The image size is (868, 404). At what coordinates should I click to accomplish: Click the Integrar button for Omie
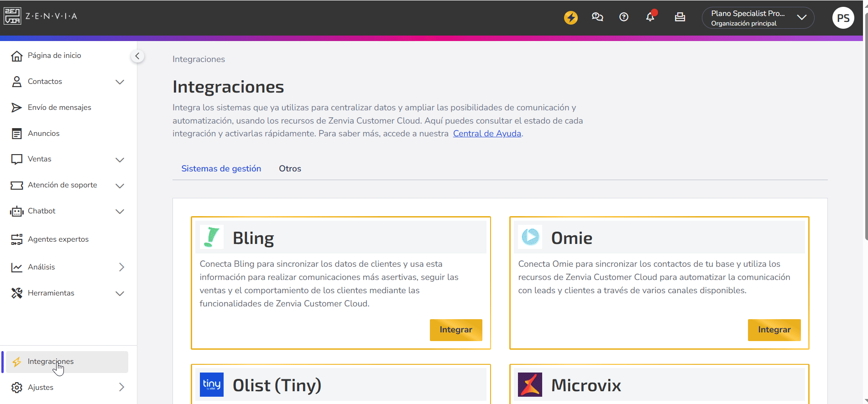tap(774, 330)
